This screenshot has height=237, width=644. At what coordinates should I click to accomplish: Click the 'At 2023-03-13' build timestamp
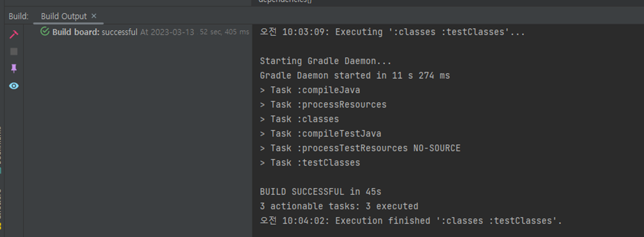167,32
